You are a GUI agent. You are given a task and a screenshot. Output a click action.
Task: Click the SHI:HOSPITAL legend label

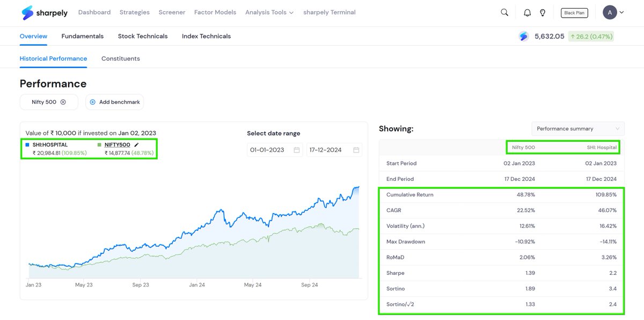point(50,145)
